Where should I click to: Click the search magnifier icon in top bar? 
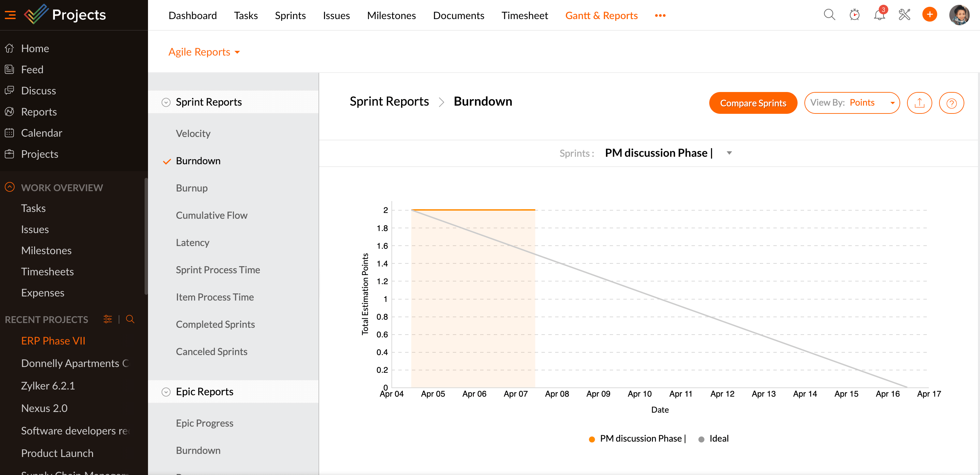(x=829, y=15)
